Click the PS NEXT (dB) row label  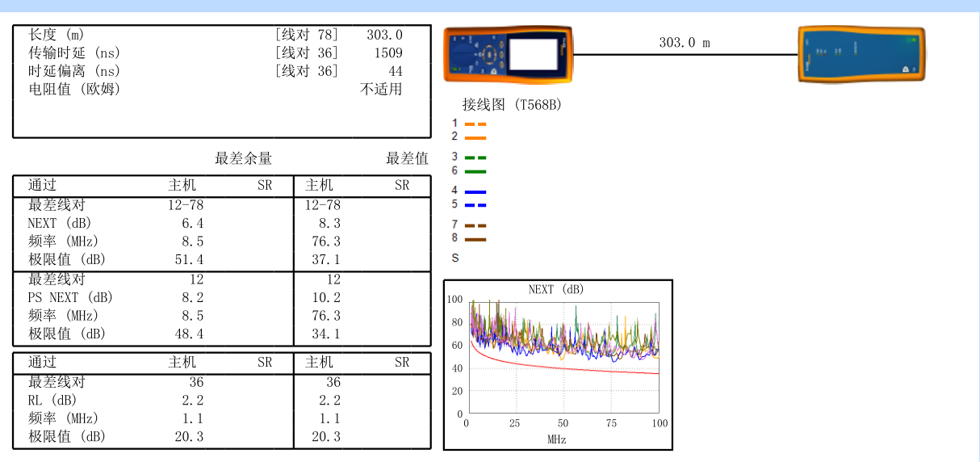71,297
